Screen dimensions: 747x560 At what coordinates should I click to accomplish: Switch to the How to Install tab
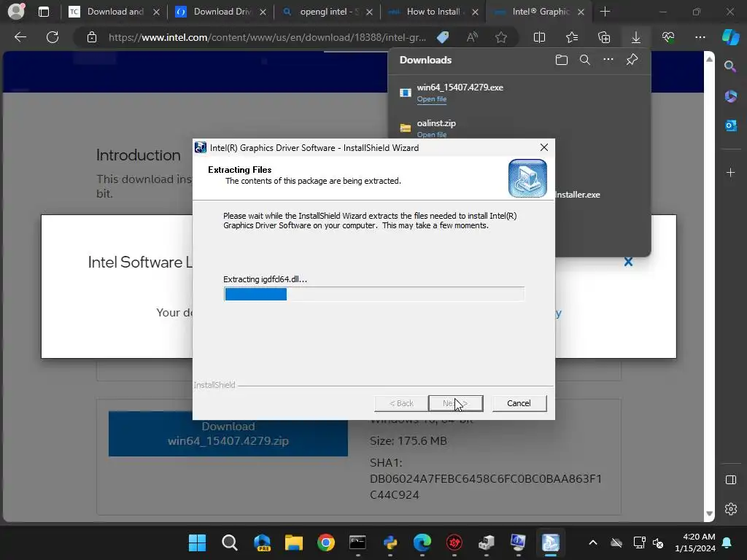pos(433,12)
